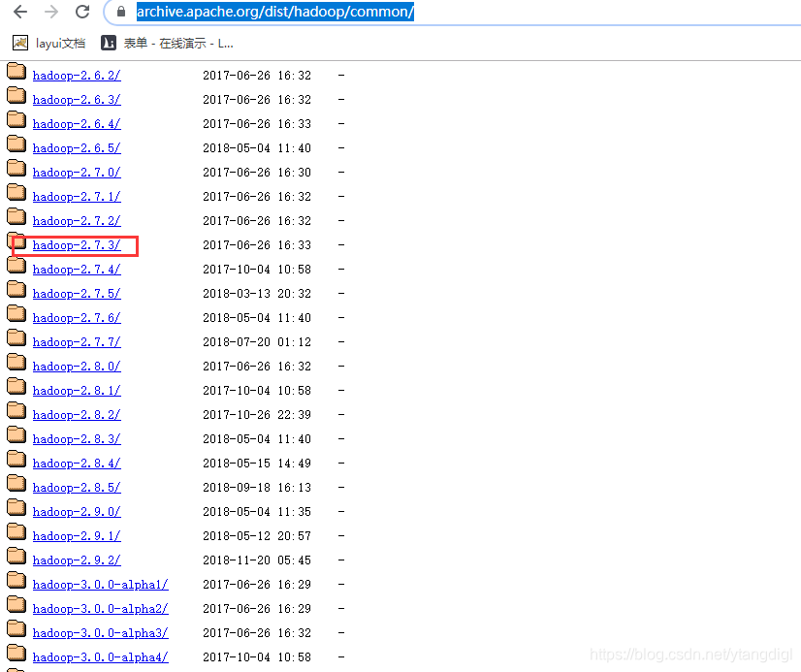Click the folder icon beside hadoop-2.7.0/
This screenshot has width=801, height=672.
point(16,168)
